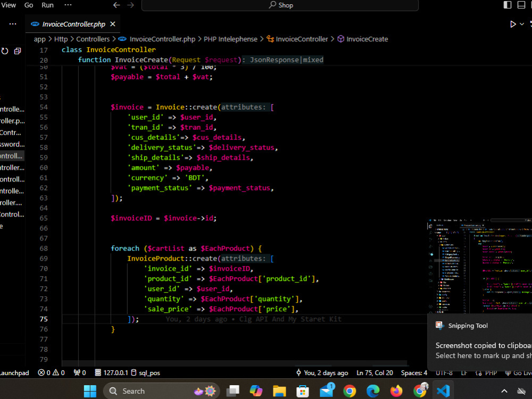Open InvoiceCreate method breadcrumb
The image size is (532, 399).
point(367,39)
